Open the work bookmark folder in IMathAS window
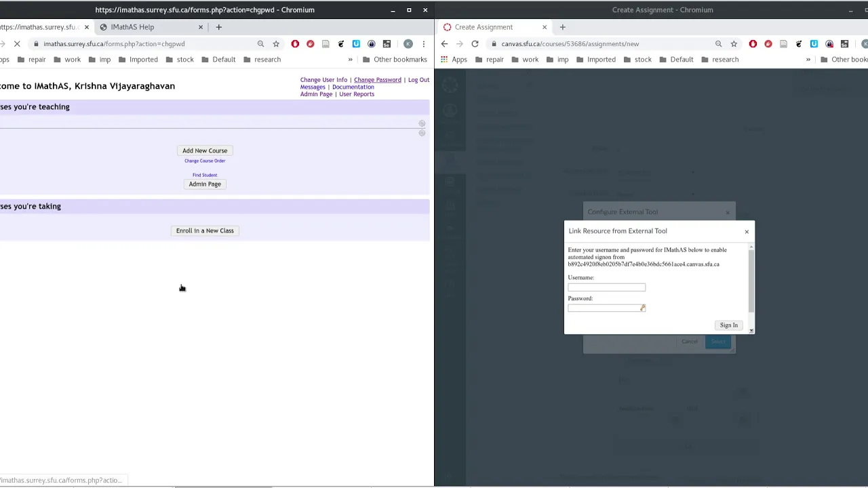 pyautogui.click(x=66, y=60)
